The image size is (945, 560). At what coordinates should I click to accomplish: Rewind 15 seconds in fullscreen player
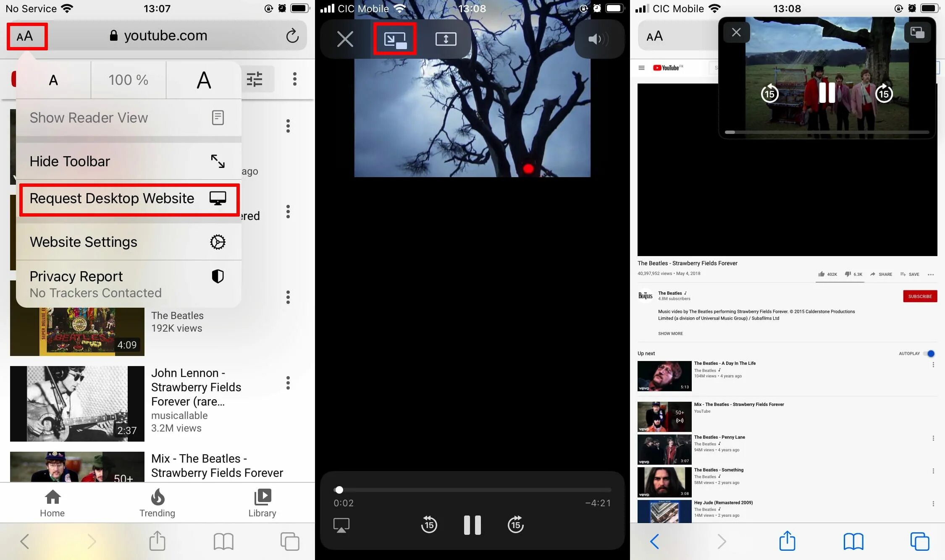[x=429, y=525]
